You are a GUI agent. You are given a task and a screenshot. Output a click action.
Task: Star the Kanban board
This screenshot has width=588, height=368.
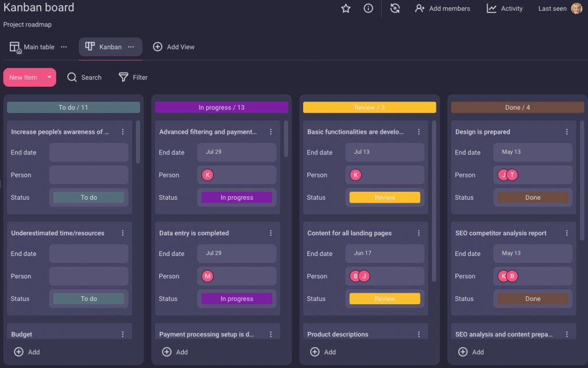[345, 9]
